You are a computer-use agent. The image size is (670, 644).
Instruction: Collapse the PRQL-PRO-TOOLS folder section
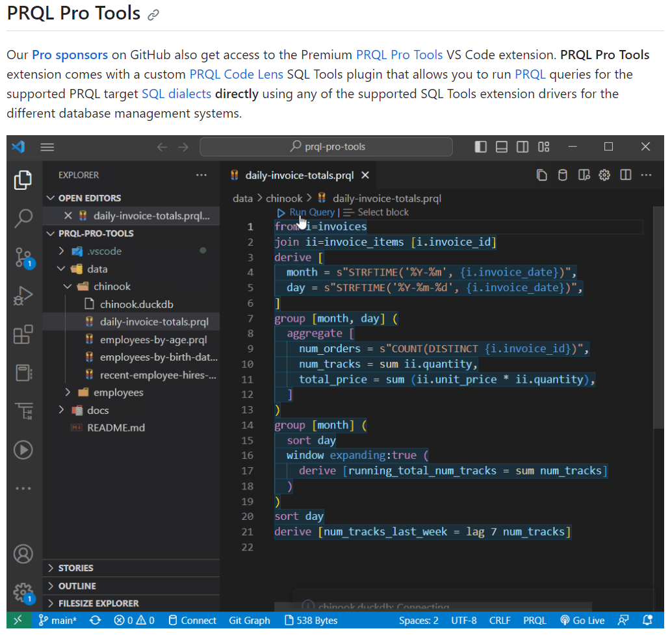coord(51,233)
